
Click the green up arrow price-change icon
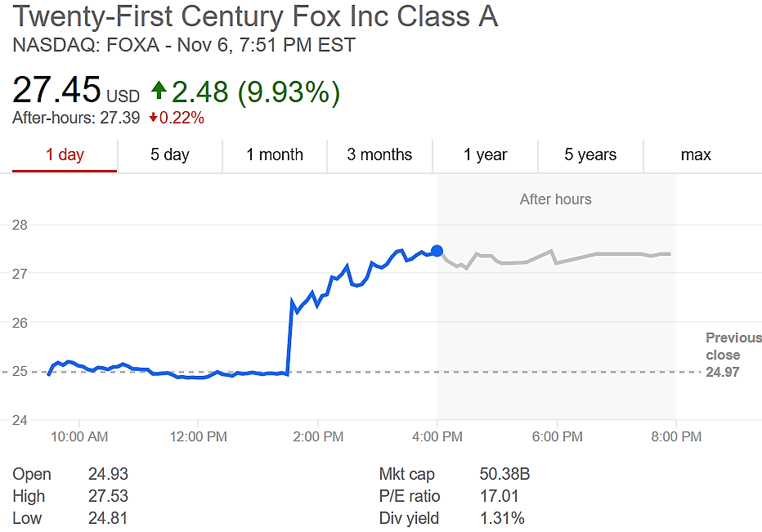[159, 91]
